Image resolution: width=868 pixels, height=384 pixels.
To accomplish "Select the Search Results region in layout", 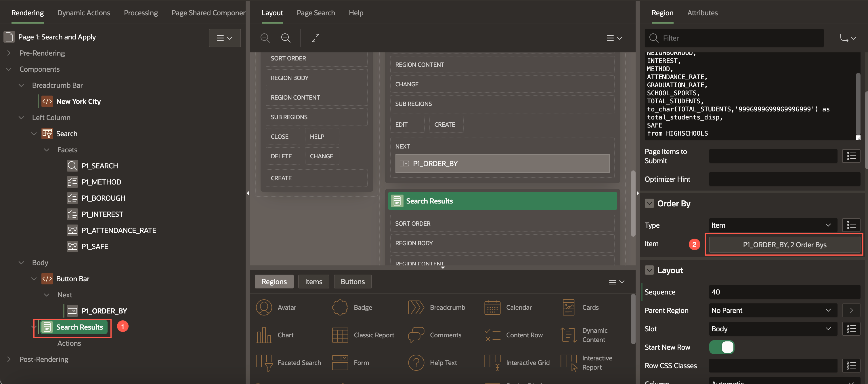I will (x=502, y=201).
